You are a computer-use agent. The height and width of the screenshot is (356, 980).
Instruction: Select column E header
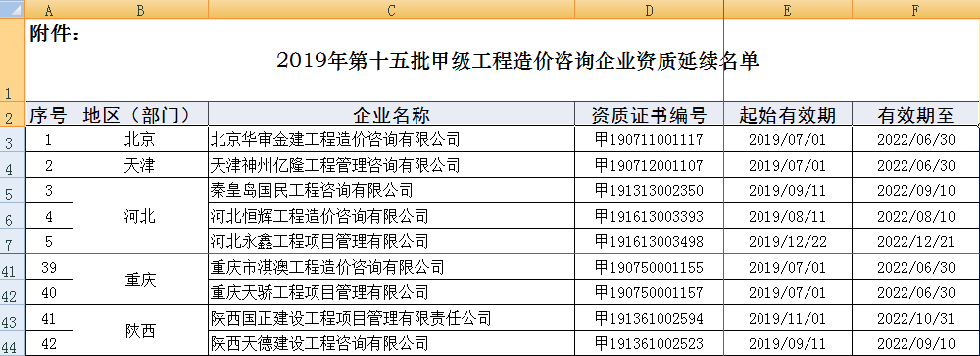coord(788,9)
